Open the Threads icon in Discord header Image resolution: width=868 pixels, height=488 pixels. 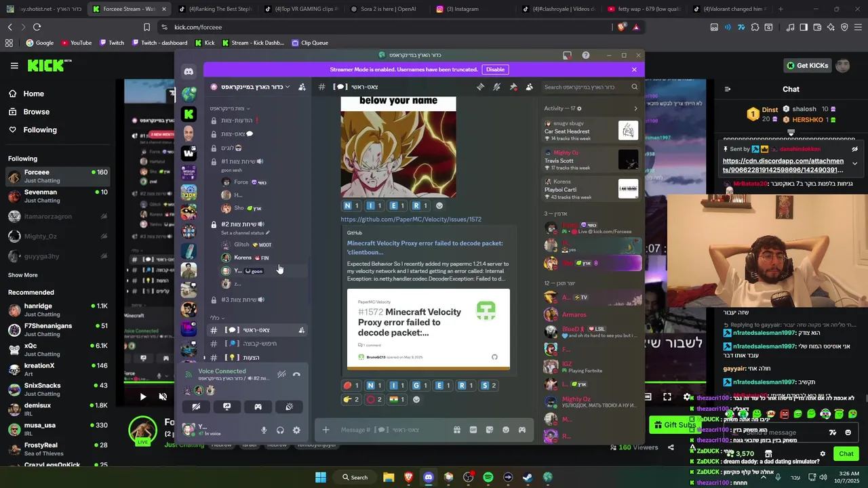coord(480,87)
